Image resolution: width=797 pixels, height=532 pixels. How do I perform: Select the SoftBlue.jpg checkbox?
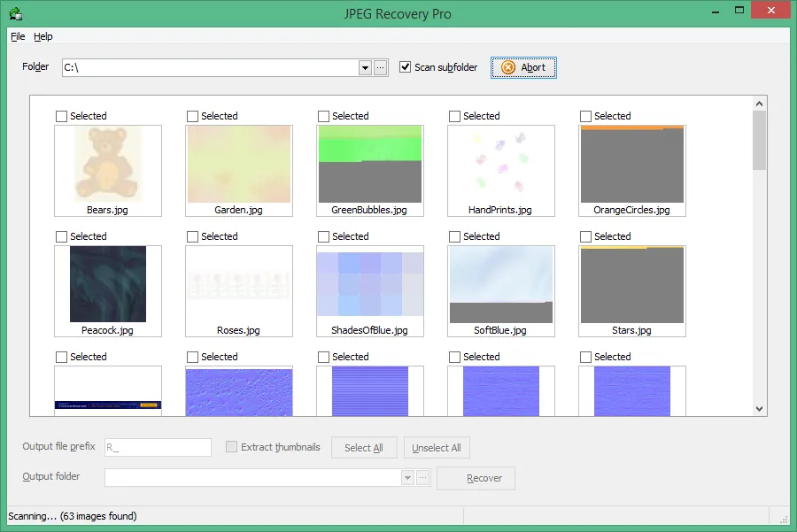click(455, 236)
